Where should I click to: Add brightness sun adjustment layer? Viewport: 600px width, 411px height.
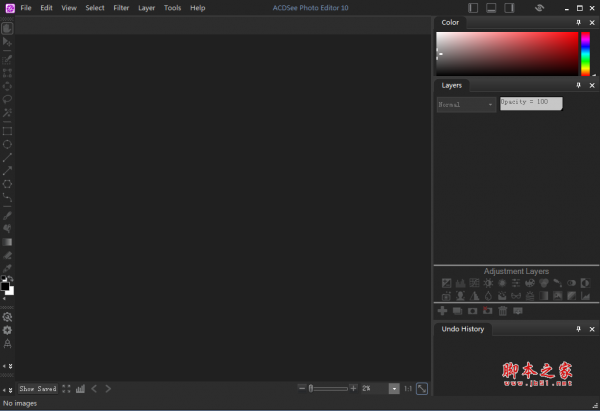click(x=488, y=283)
